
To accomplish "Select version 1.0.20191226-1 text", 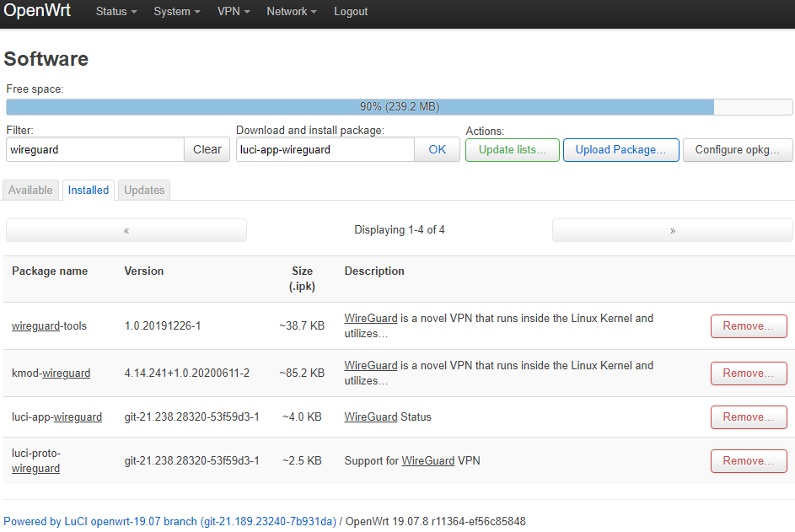I will click(163, 326).
